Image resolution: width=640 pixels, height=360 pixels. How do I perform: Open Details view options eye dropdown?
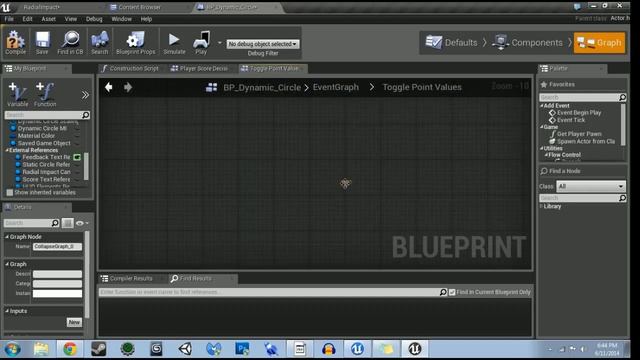(x=82, y=223)
